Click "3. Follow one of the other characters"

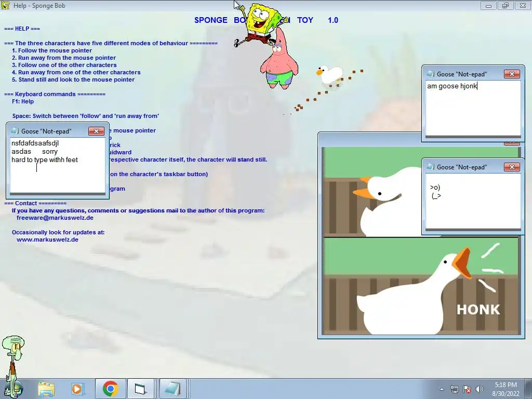click(64, 65)
